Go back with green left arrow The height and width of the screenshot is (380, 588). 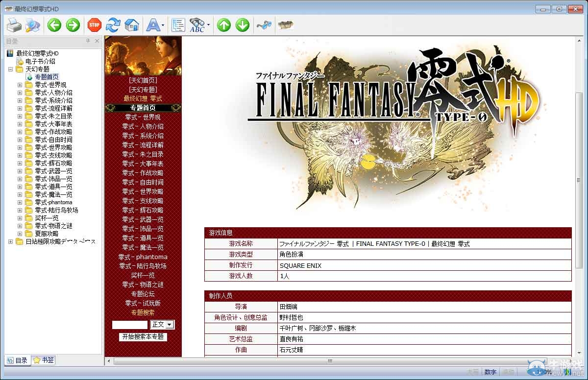click(54, 24)
